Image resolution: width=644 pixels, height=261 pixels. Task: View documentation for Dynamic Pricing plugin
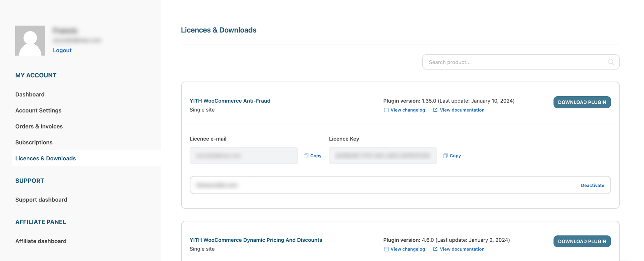[x=462, y=249]
